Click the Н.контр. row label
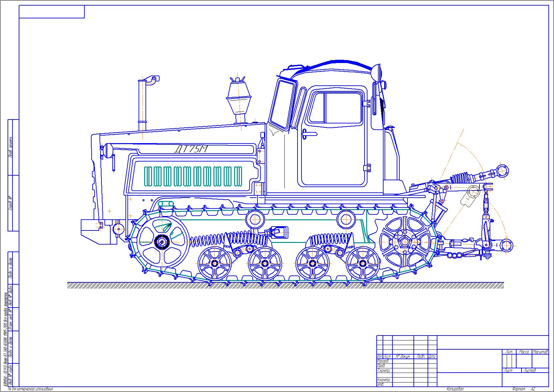Image resolution: width=554 pixels, height=392 pixels. (384, 380)
